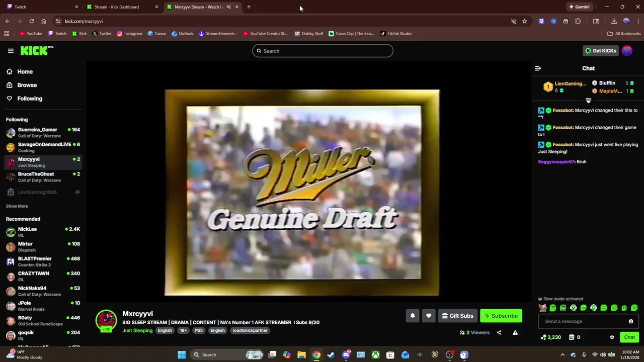This screenshot has width=644, height=362.
Task: Expand the gifter leaderboard arrow in chat
Action: point(588,101)
